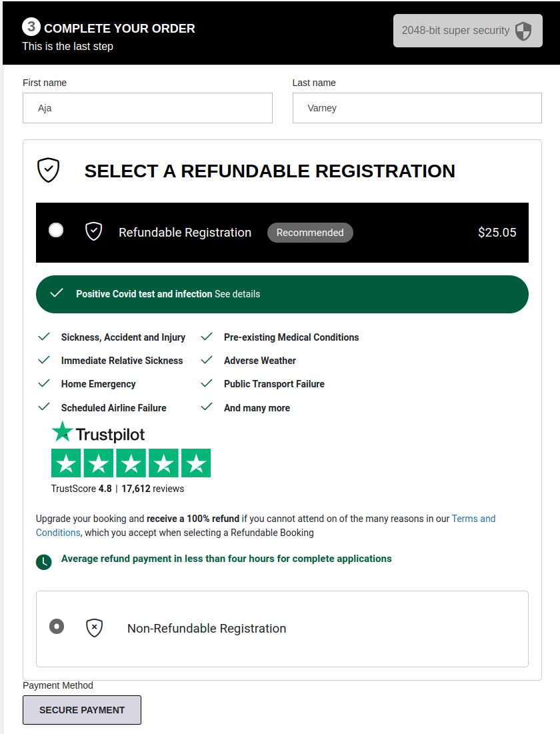Click the Recommended badge
This screenshot has width=560, height=734.
point(310,233)
